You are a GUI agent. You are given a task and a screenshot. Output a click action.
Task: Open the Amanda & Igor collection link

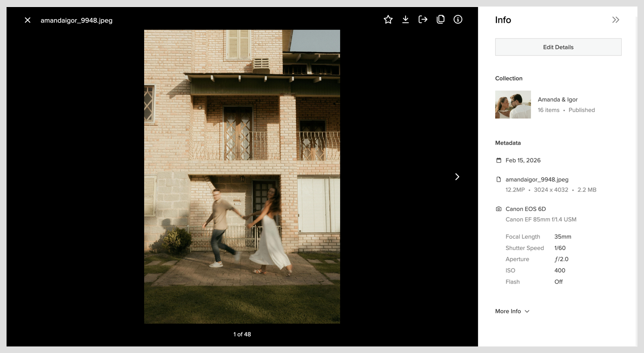click(558, 99)
